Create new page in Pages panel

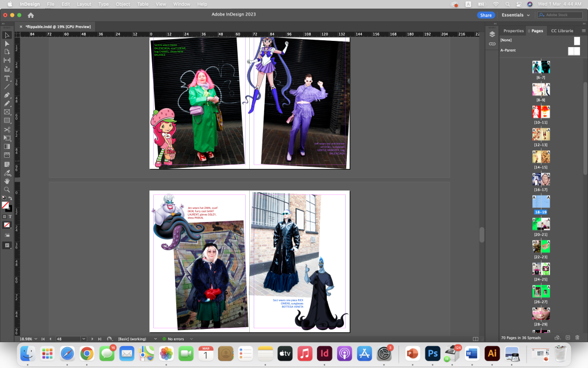point(568,338)
